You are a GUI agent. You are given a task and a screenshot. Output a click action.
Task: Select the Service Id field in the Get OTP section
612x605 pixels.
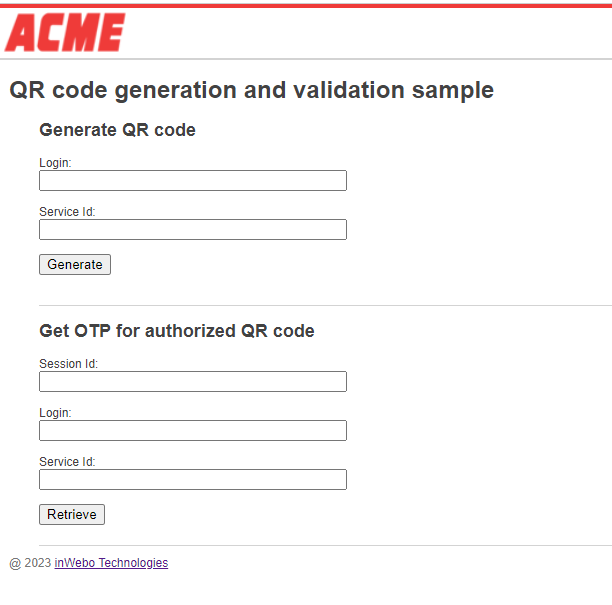click(193, 480)
